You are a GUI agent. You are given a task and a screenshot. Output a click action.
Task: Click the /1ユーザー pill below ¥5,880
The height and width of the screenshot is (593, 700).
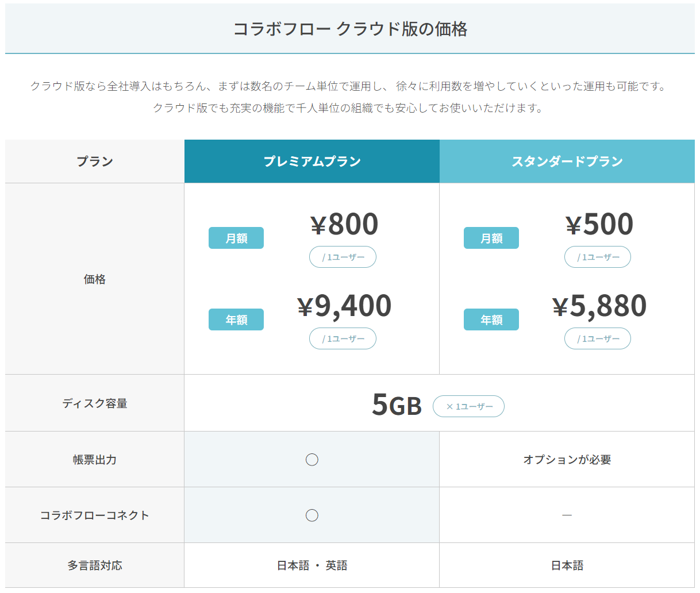(598, 338)
